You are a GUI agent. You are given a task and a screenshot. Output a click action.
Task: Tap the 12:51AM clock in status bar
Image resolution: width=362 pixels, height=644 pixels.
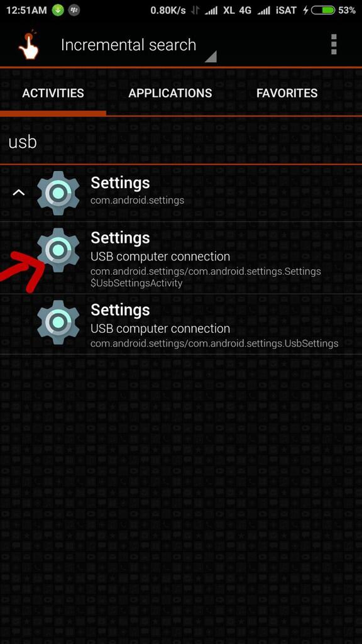26,10
